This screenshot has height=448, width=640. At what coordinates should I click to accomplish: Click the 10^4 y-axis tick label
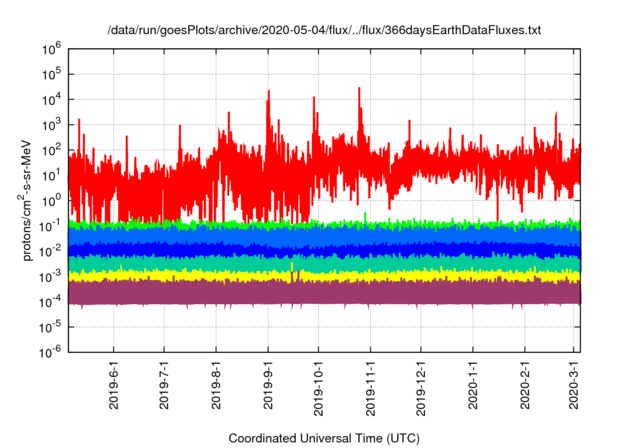pos(51,99)
